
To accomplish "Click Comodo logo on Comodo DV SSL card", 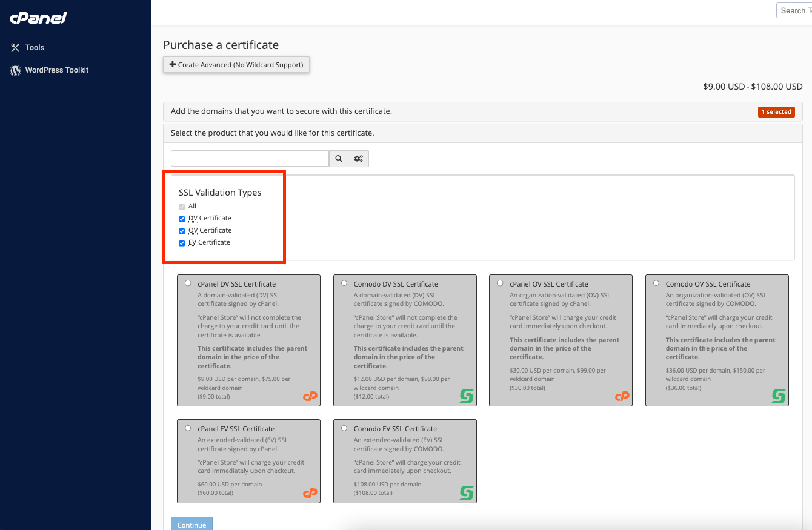I will click(466, 397).
